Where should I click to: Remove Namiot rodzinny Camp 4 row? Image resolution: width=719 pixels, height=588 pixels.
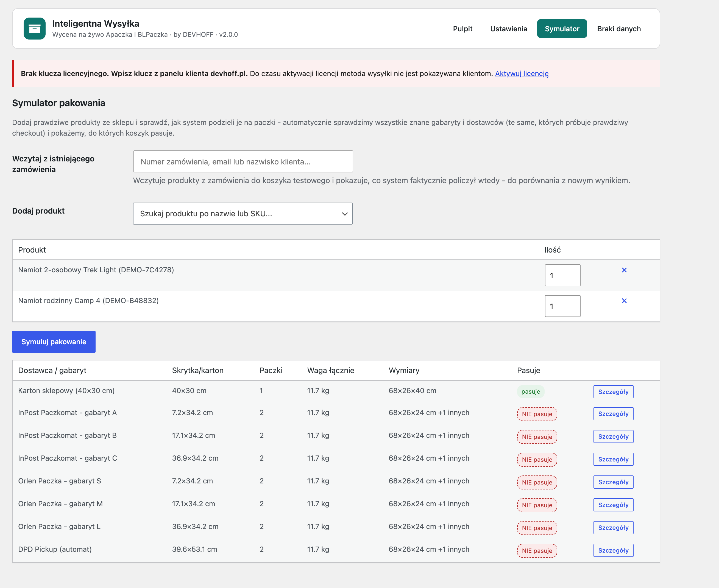[x=624, y=301]
